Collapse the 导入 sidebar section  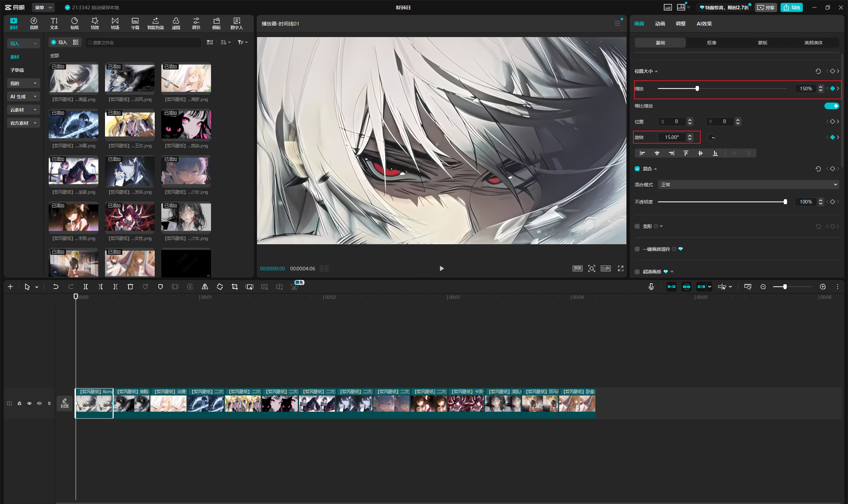coord(24,43)
